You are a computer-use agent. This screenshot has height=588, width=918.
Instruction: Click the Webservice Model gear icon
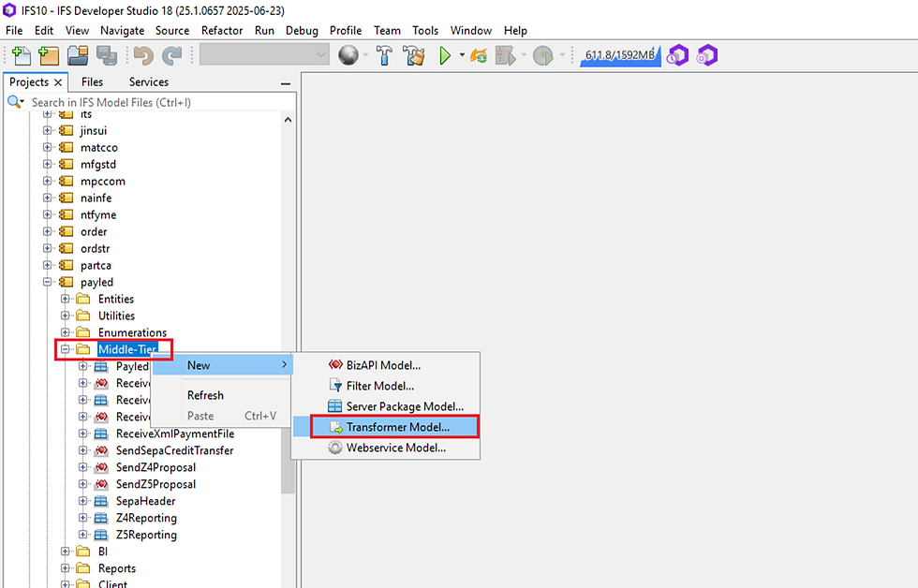335,448
